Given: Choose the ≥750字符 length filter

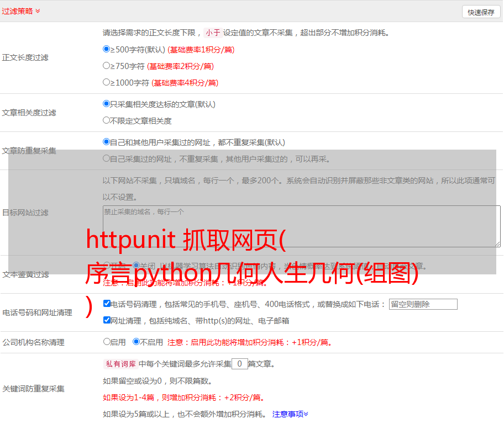Looking at the screenshot, I should point(107,66).
